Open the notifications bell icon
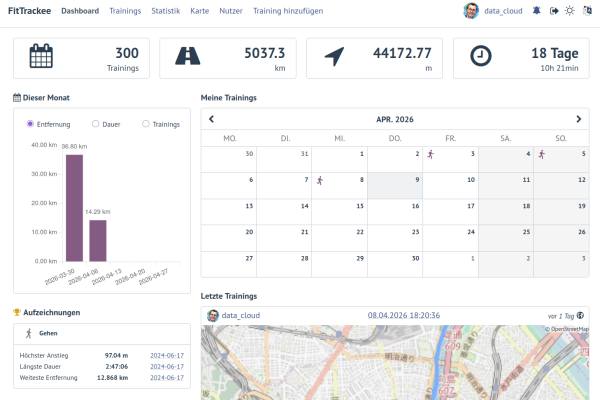 [x=536, y=11]
